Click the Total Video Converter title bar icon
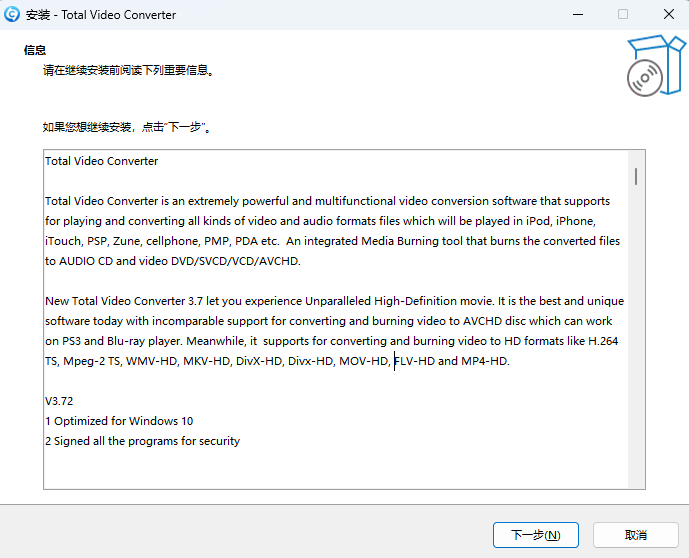The image size is (689, 558). tap(13, 15)
